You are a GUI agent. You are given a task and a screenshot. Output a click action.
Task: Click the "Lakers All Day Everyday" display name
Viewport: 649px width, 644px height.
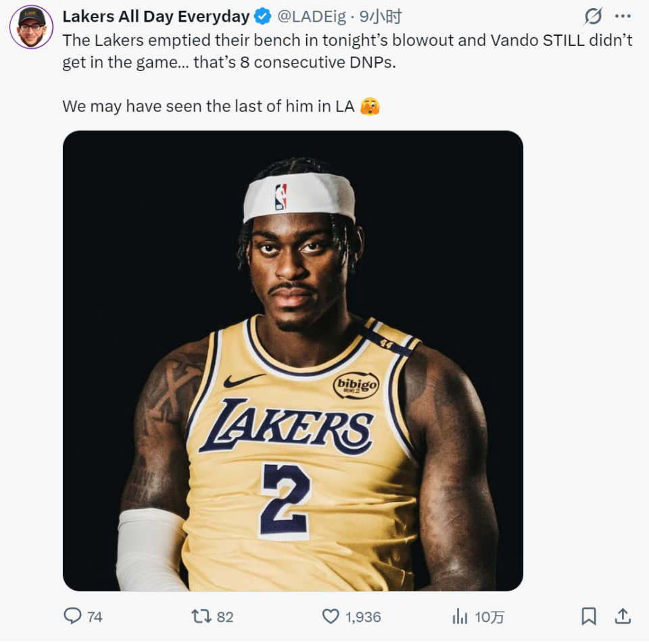pyautogui.click(x=156, y=16)
